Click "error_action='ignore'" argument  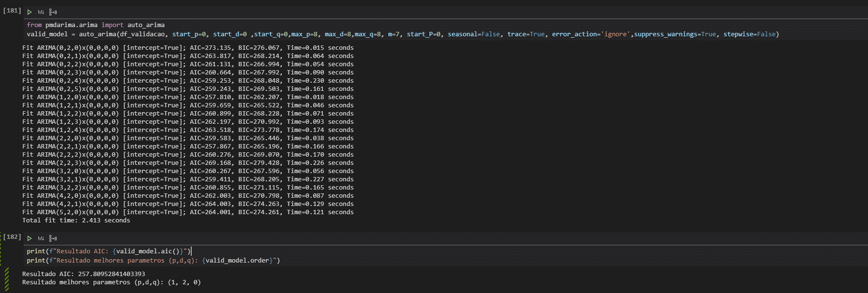click(x=591, y=34)
